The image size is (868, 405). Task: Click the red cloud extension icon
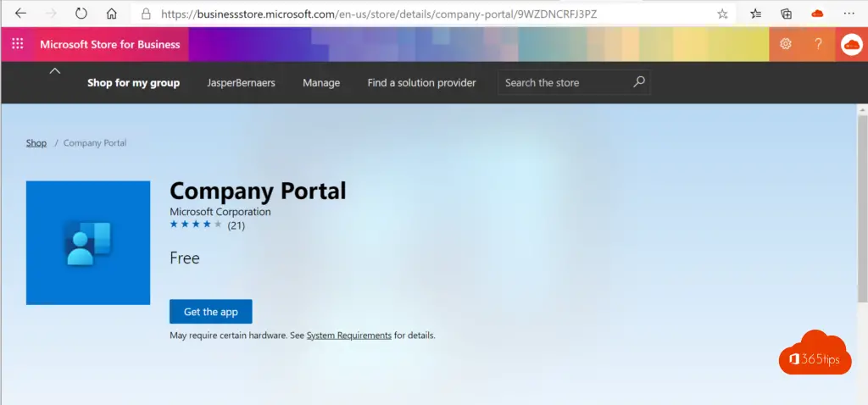point(817,14)
